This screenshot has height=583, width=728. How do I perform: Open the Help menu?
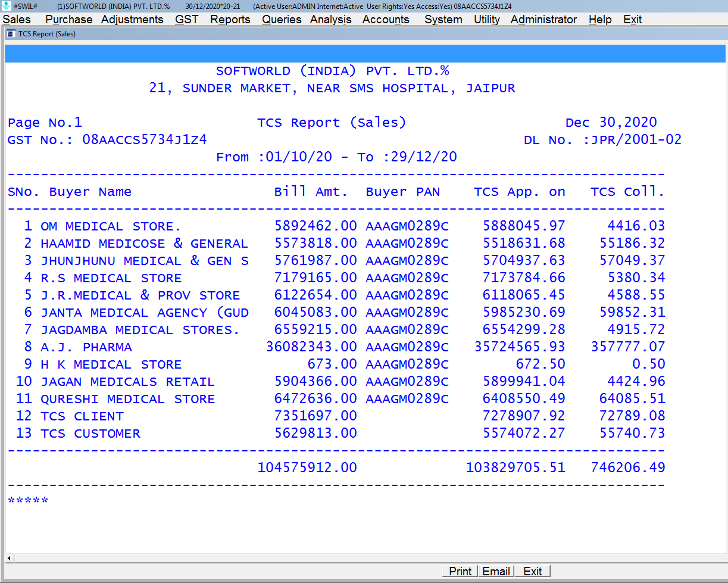click(600, 20)
